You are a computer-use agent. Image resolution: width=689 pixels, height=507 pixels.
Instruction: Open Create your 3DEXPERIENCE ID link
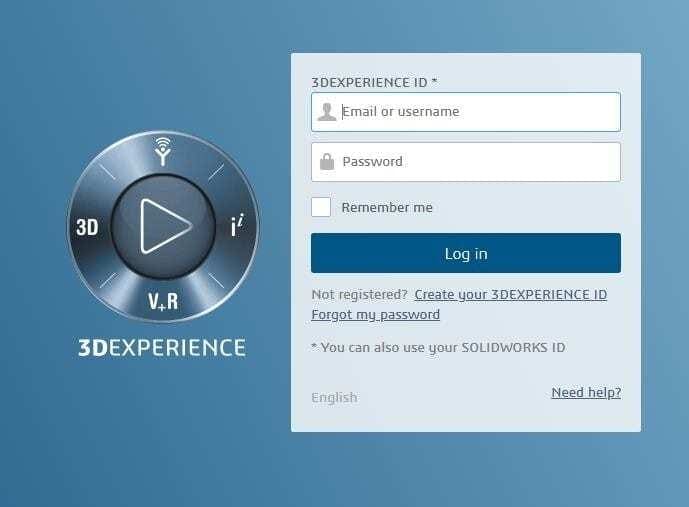click(x=511, y=294)
